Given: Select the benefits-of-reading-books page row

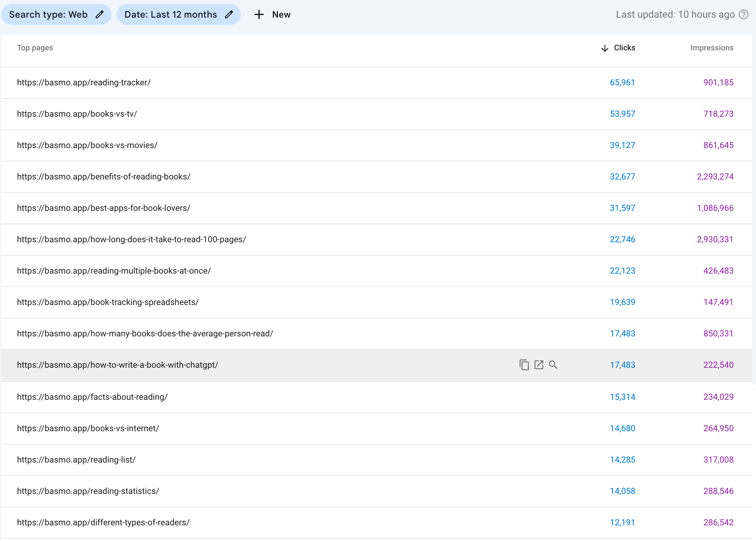Looking at the screenshot, I should click(376, 177).
